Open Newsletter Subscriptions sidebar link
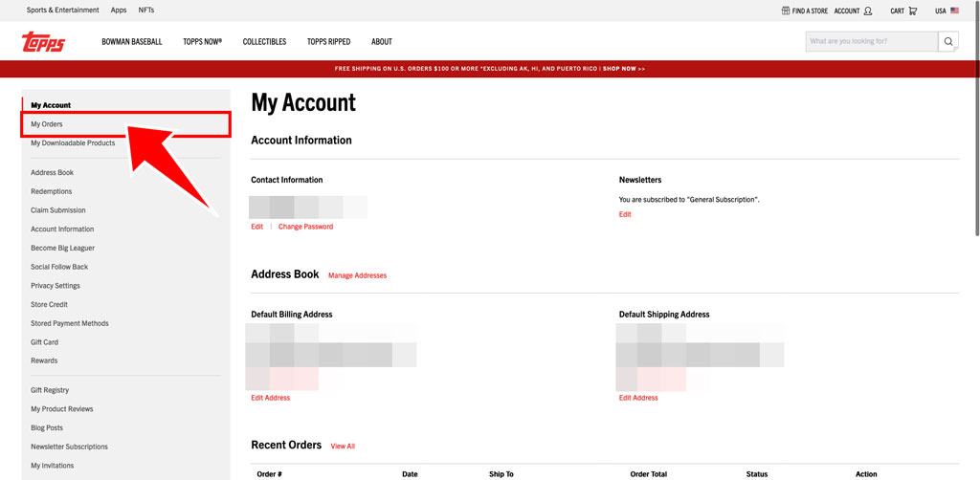 69,447
